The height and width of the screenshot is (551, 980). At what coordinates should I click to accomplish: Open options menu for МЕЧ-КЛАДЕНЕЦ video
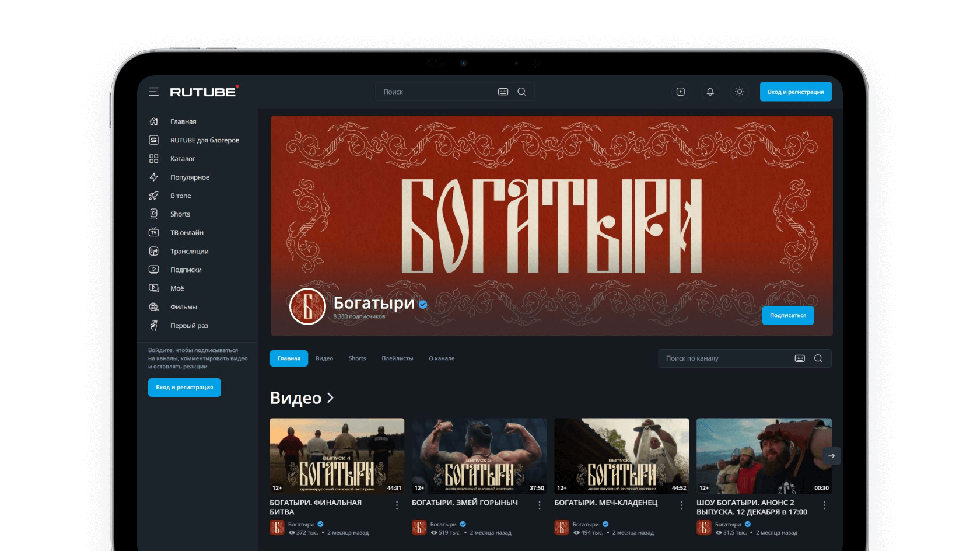682,505
